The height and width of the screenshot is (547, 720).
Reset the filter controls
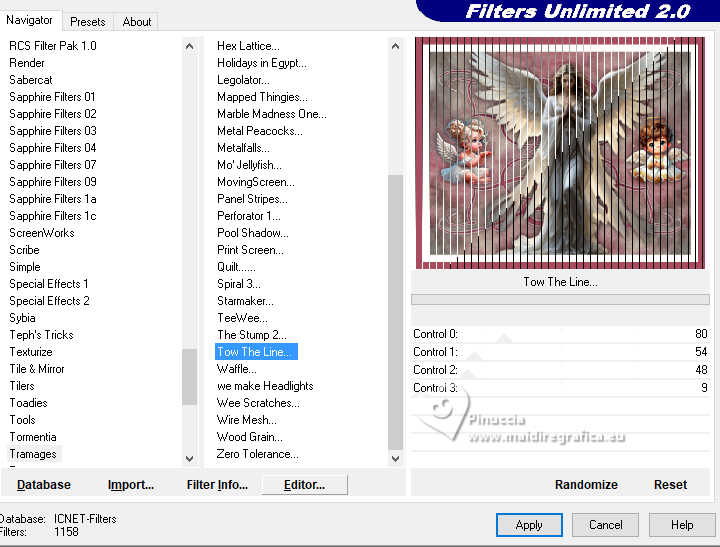pyautogui.click(x=670, y=485)
